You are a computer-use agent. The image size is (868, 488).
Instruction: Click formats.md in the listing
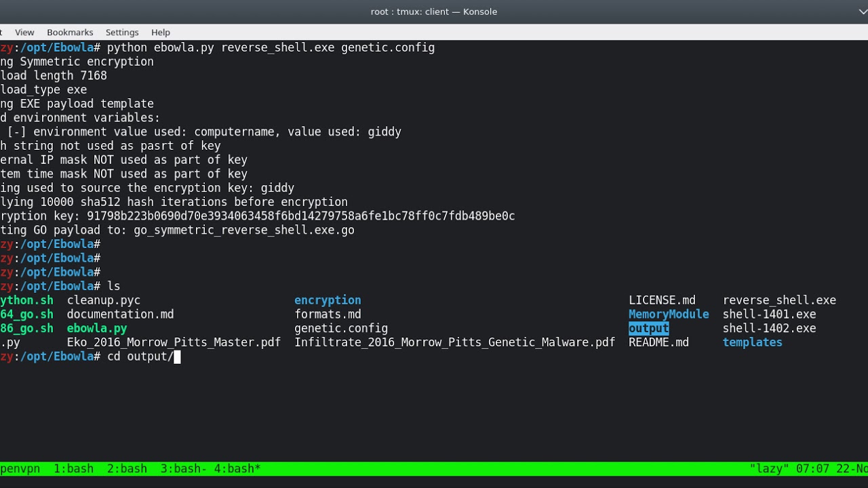click(328, 314)
